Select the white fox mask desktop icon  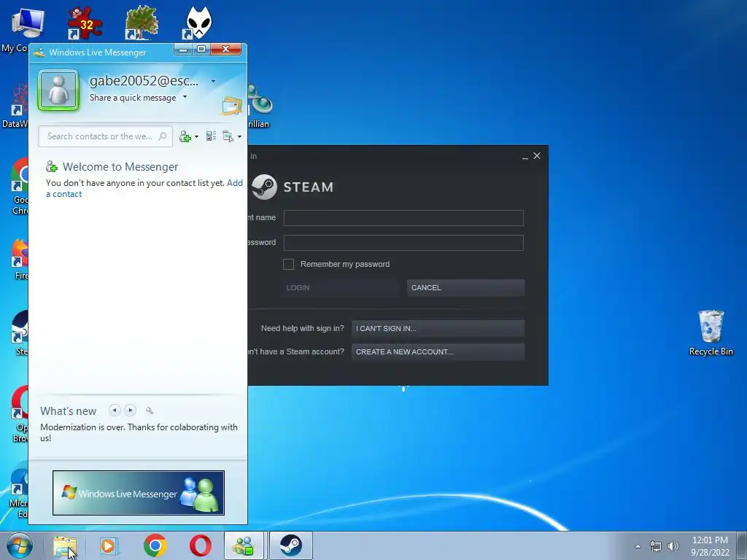coord(198,23)
